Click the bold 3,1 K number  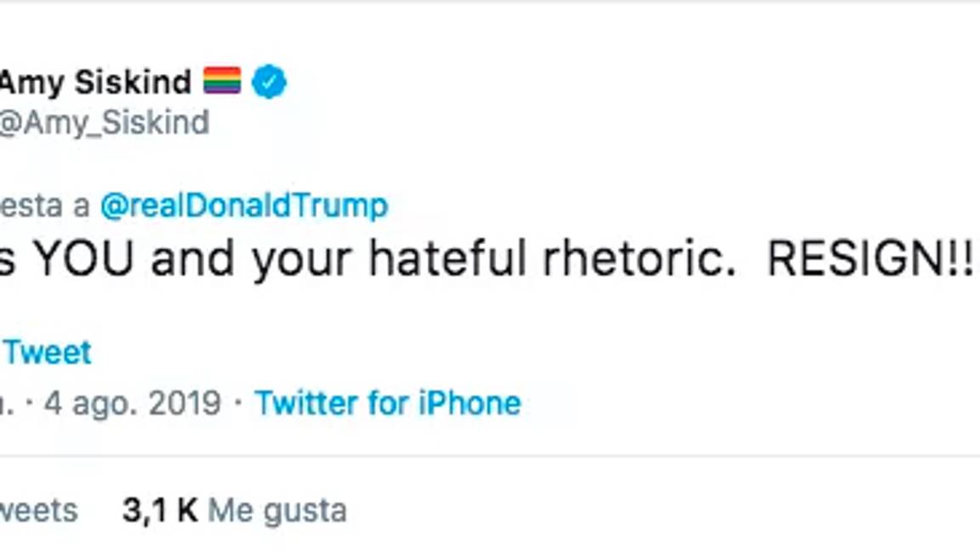pos(158,510)
